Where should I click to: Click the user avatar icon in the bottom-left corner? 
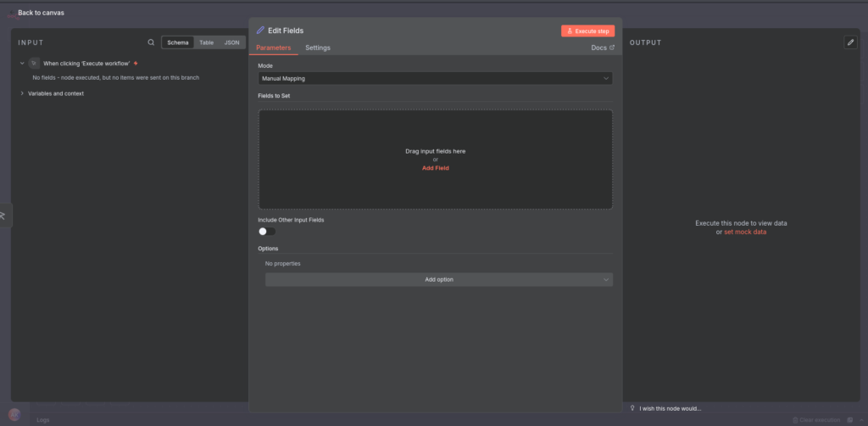14,415
